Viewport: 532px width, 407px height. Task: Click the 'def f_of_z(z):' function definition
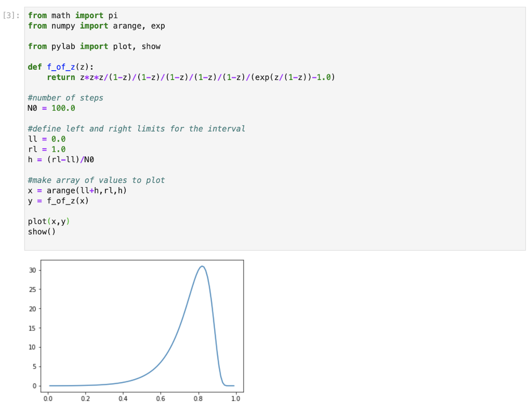(60, 67)
